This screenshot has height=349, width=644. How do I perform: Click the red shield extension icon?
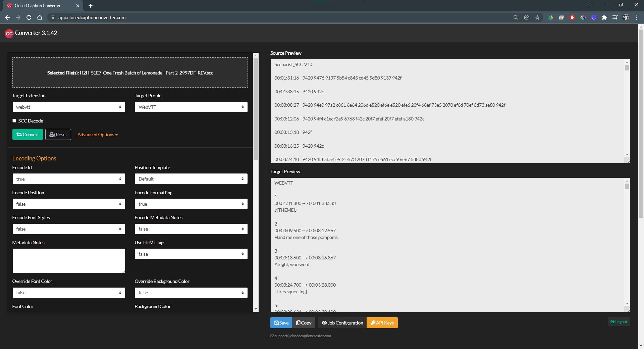(x=572, y=17)
